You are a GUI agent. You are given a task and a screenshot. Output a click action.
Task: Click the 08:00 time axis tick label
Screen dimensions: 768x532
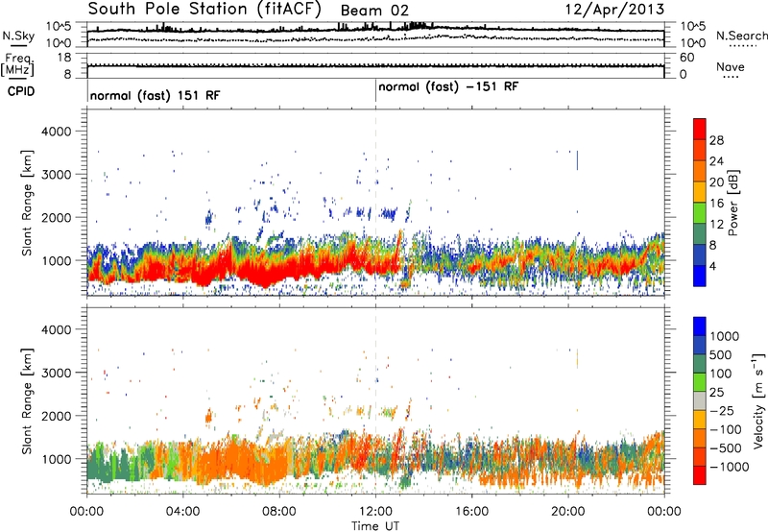click(279, 512)
